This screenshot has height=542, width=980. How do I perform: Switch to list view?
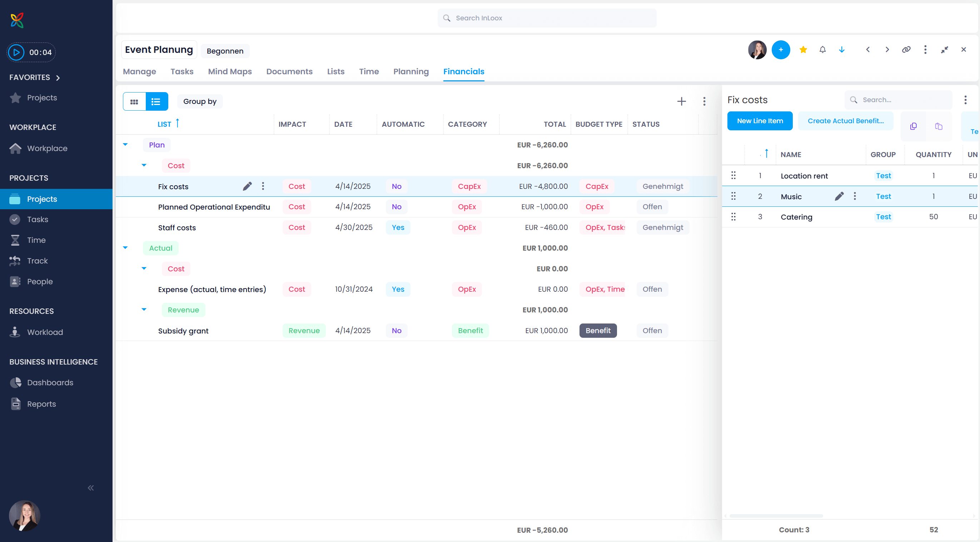pos(157,101)
